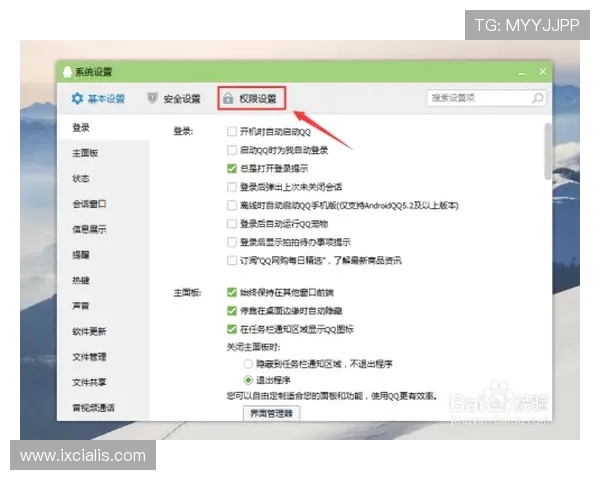Select 登录 in the sidebar
The width and height of the screenshot is (600, 480).
81,127
